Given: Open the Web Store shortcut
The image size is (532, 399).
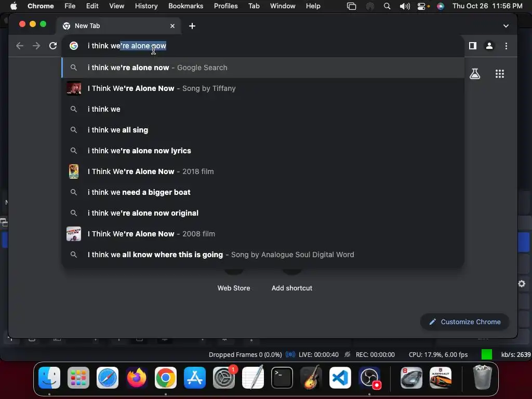Looking at the screenshot, I should point(234,288).
